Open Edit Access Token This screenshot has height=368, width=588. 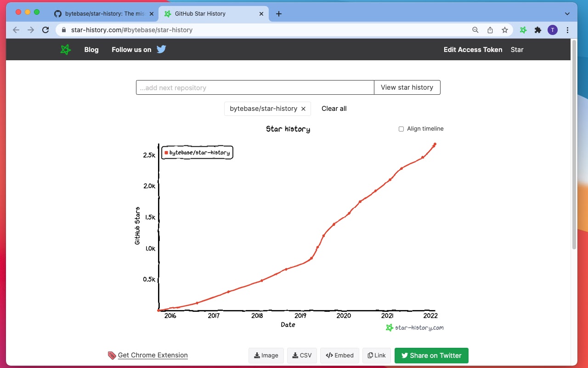[x=473, y=50]
